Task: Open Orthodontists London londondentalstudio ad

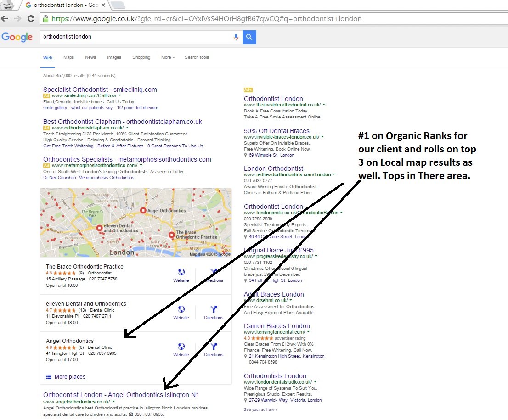Action: 275,376
